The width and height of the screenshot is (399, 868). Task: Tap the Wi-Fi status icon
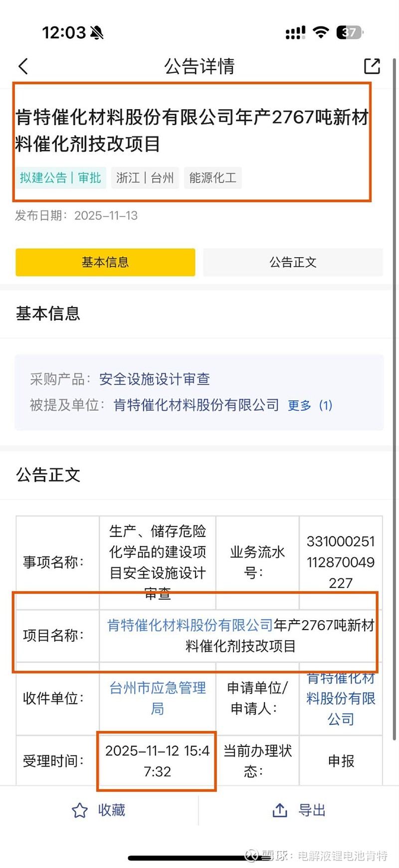321,33
